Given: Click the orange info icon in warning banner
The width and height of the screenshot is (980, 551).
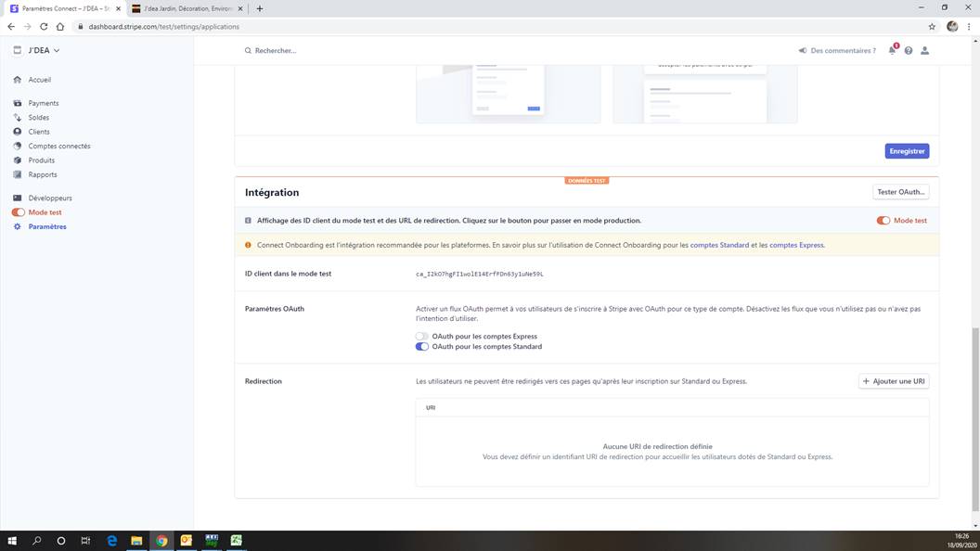Looking at the screenshot, I should (248, 245).
